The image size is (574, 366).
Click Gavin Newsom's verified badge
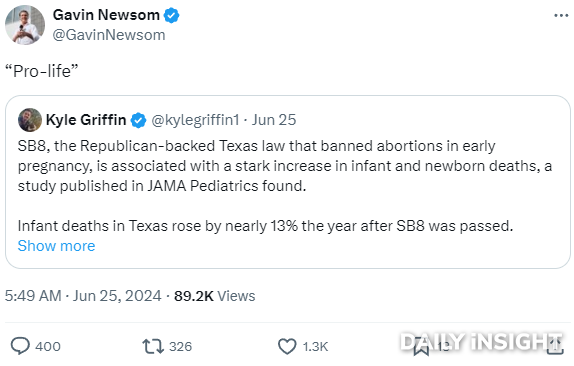pyautogui.click(x=171, y=15)
